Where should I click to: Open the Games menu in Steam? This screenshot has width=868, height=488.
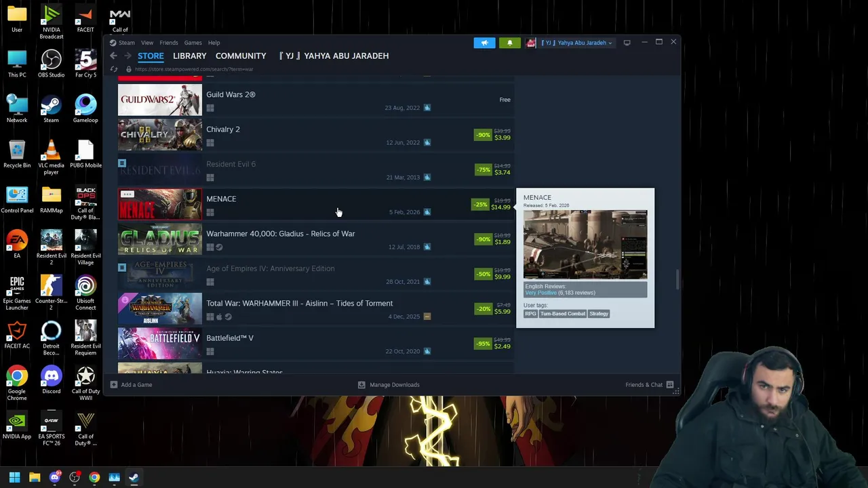click(193, 43)
